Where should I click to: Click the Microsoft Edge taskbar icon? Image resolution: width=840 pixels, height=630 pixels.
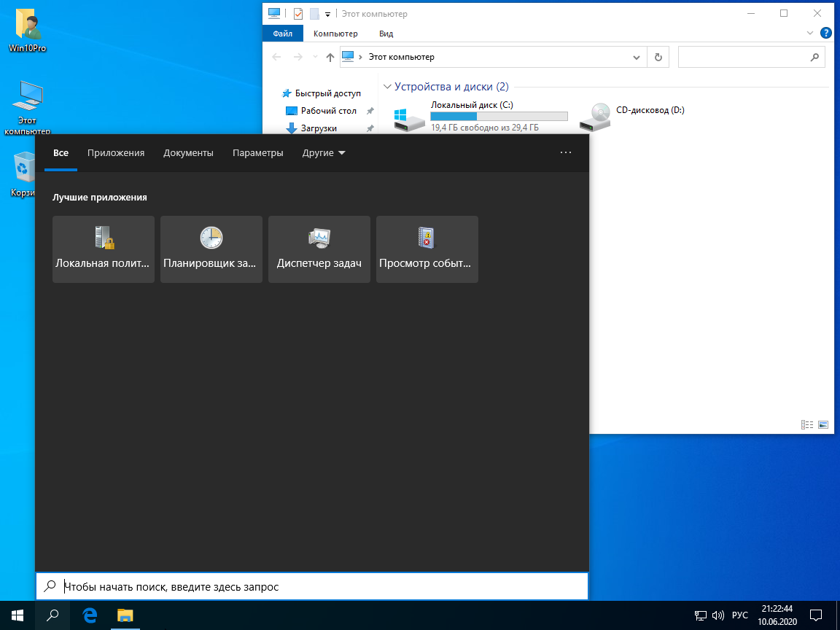pyautogui.click(x=90, y=615)
